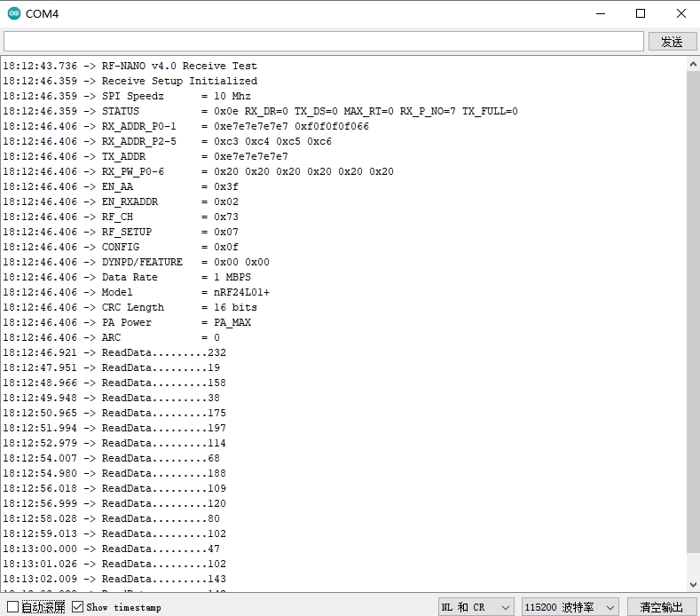700x616 pixels.
Task: Click the RF_SETUP = 0x07 line
Action: pos(121,233)
